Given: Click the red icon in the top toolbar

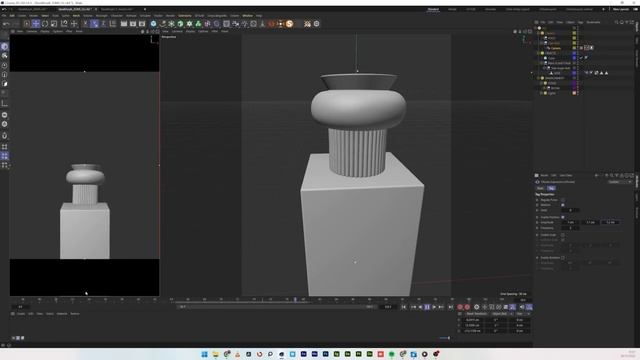Looking at the screenshot, I should click(x=271, y=24).
